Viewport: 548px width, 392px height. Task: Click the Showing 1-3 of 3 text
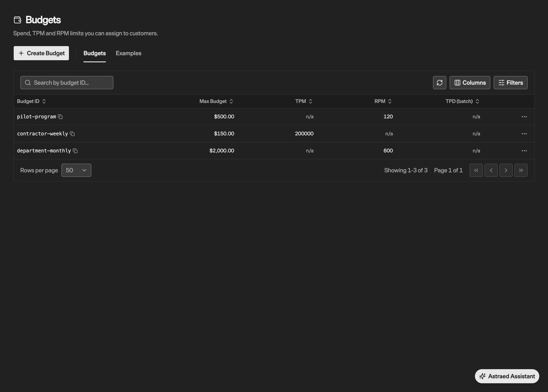(406, 170)
